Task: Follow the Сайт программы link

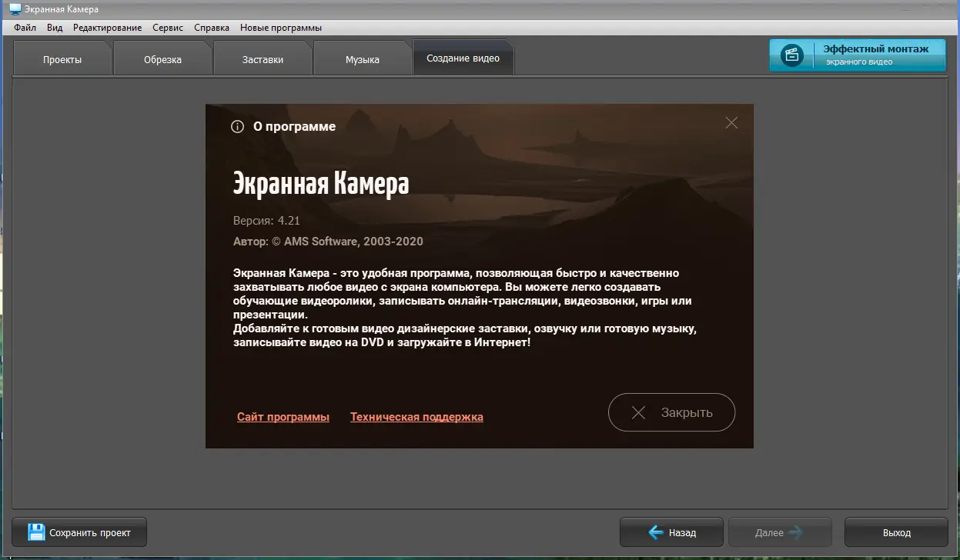Action: pos(283,416)
